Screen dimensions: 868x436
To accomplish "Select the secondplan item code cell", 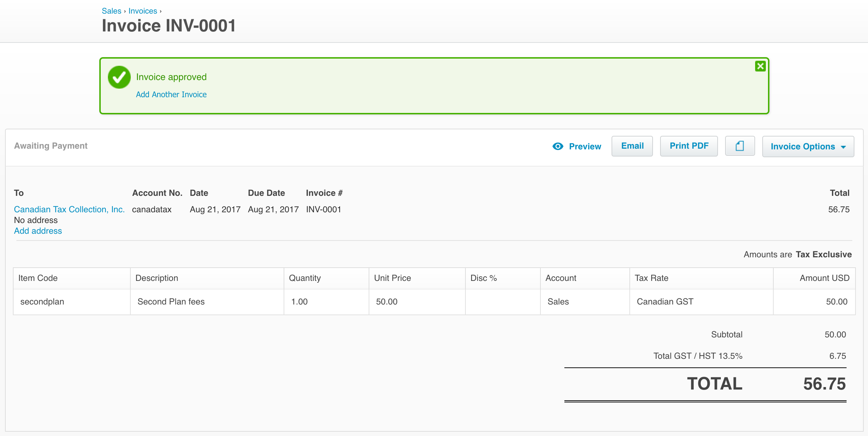I will click(x=42, y=301).
